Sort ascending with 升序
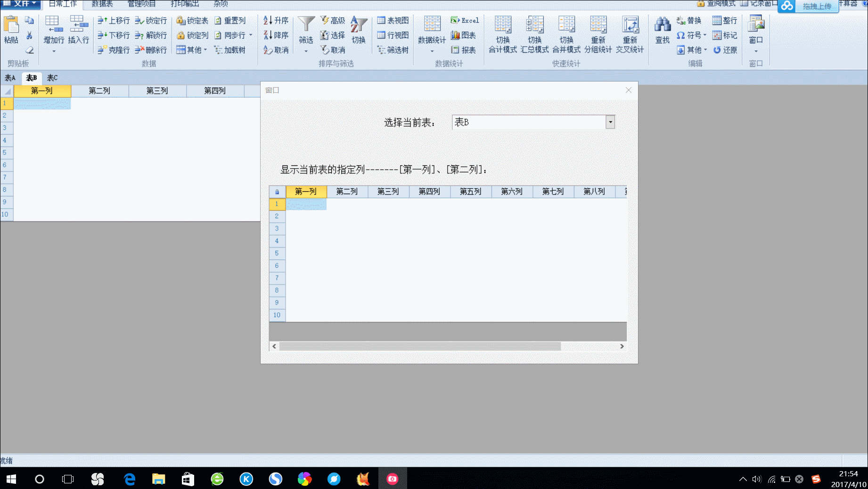 click(276, 20)
